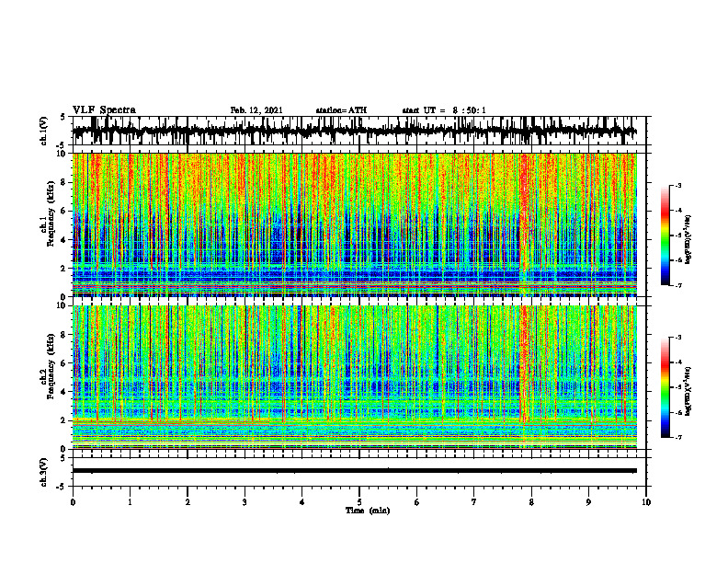Click the "4" kHz tick of ch.2 spectrogram
728x563 pixels.
[64, 392]
